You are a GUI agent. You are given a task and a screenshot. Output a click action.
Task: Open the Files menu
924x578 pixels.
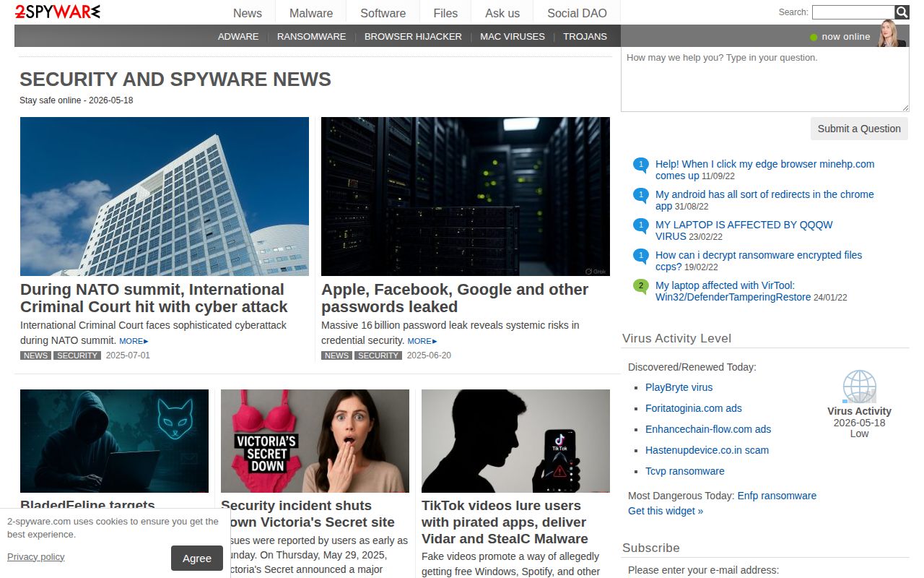point(445,13)
